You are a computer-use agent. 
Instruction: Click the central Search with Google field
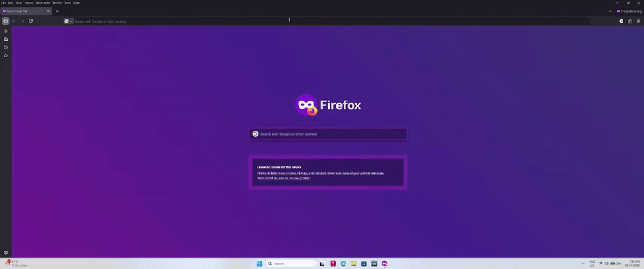(328, 134)
